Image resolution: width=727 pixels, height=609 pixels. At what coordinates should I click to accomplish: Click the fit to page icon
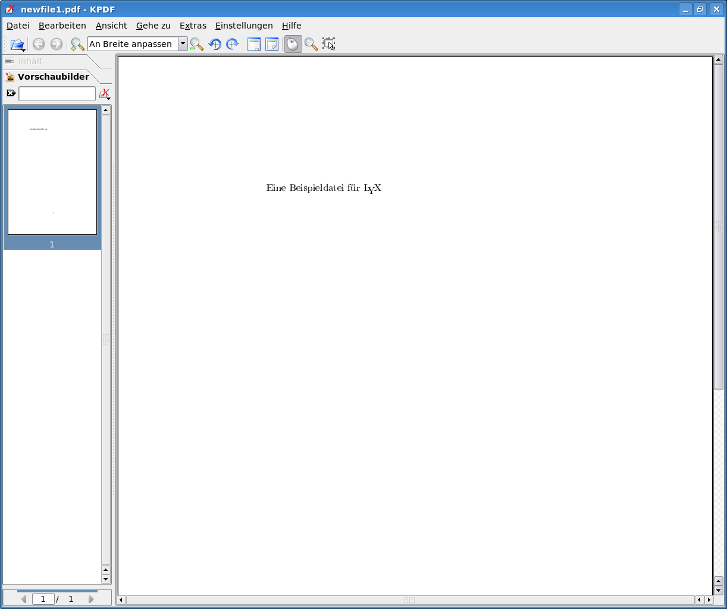pos(272,44)
